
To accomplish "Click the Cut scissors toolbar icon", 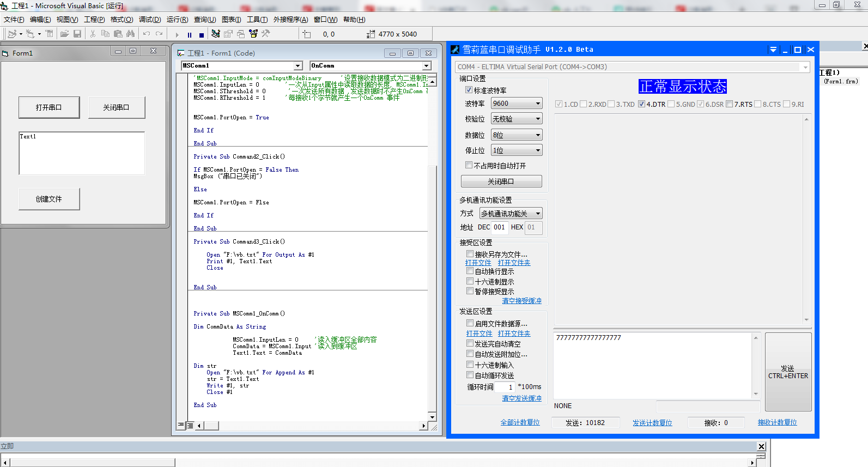I will coord(93,34).
